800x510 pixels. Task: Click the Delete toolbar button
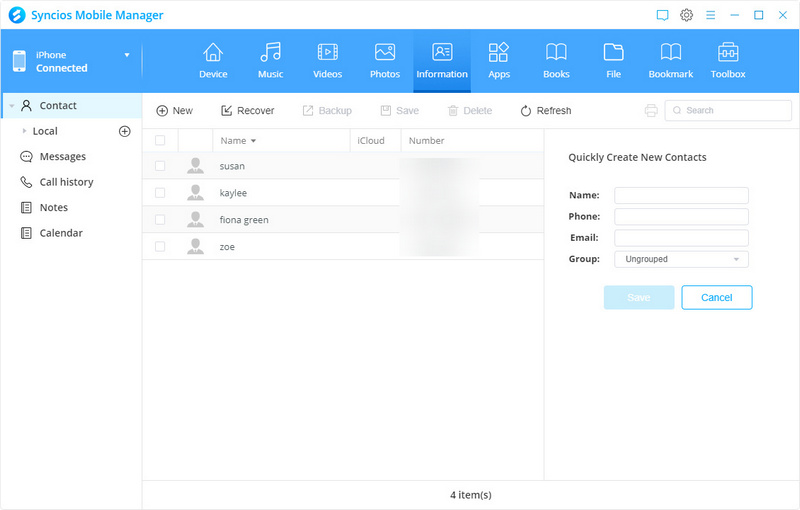pos(470,111)
